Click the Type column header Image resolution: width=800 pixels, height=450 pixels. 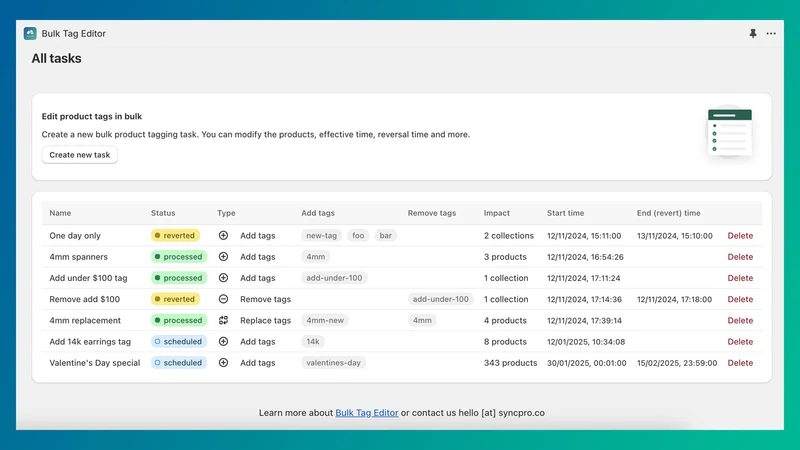[x=226, y=213]
